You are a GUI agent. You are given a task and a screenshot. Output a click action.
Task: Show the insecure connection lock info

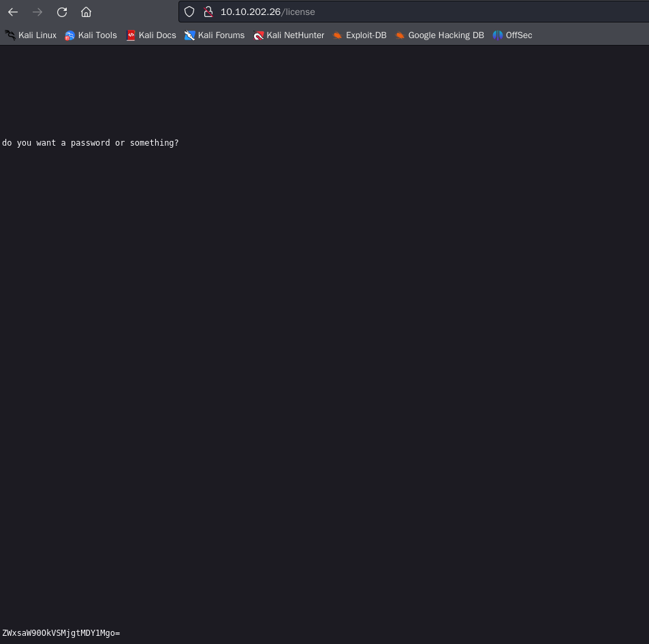(208, 12)
